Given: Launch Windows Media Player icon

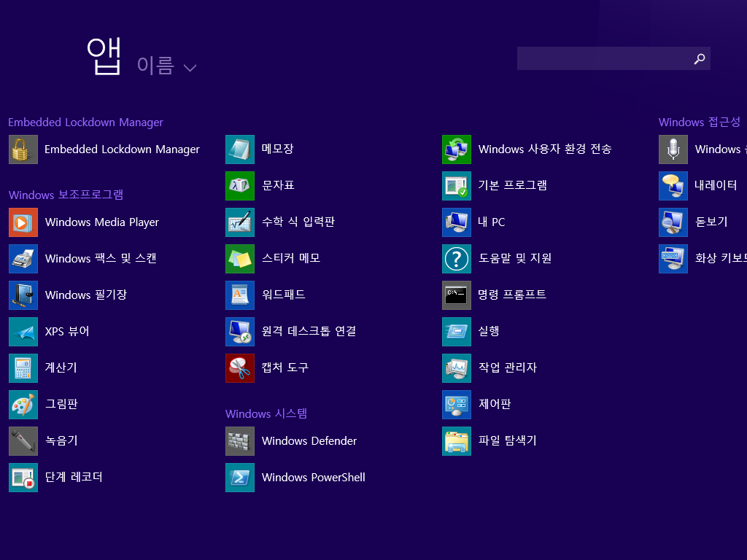Looking at the screenshot, I should (x=23, y=222).
